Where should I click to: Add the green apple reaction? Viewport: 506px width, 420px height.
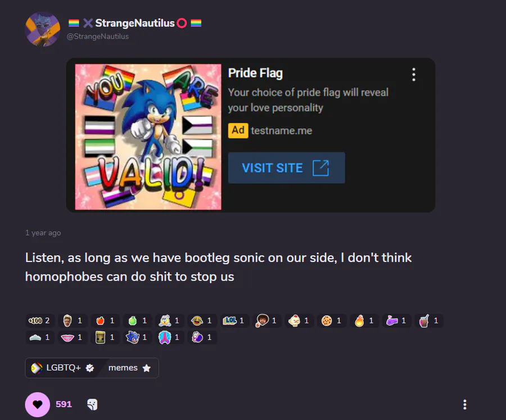[x=138, y=320]
